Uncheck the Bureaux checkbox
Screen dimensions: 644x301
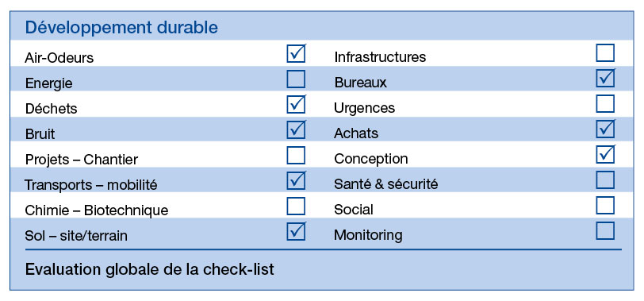[605, 79]
